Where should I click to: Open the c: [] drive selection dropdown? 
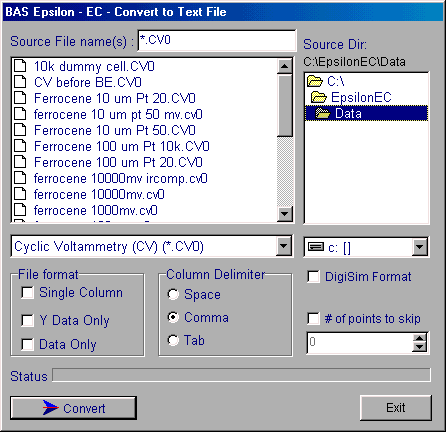(420, 247)
